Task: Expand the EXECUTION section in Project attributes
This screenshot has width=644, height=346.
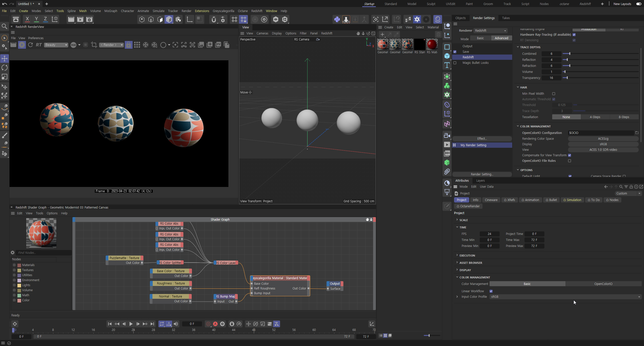Action: click(x=457, y=255)
